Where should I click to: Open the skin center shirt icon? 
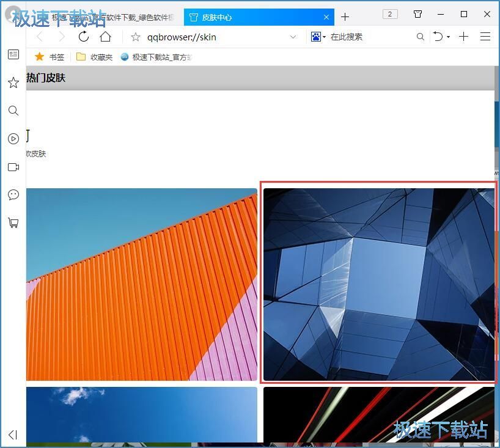point(417,14)
